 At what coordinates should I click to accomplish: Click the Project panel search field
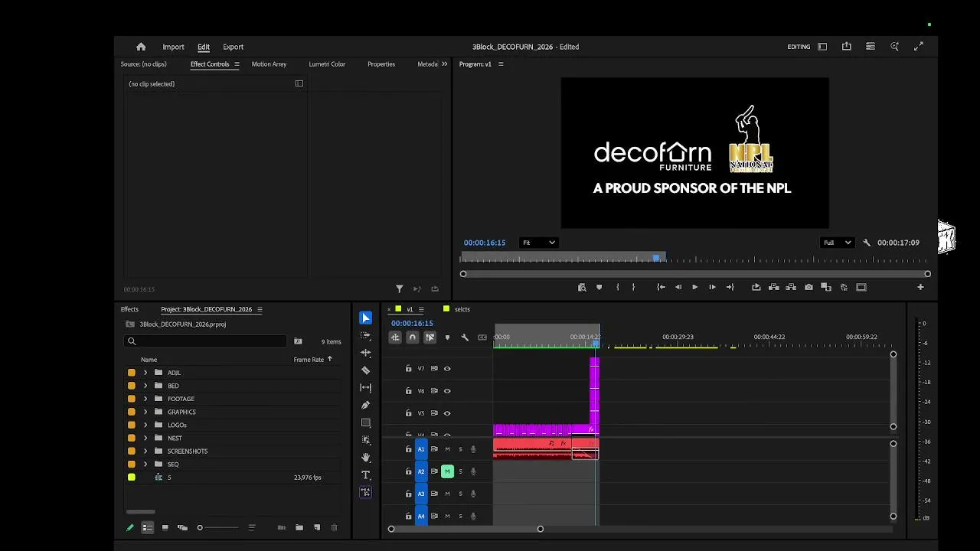(x=205, y=341)
